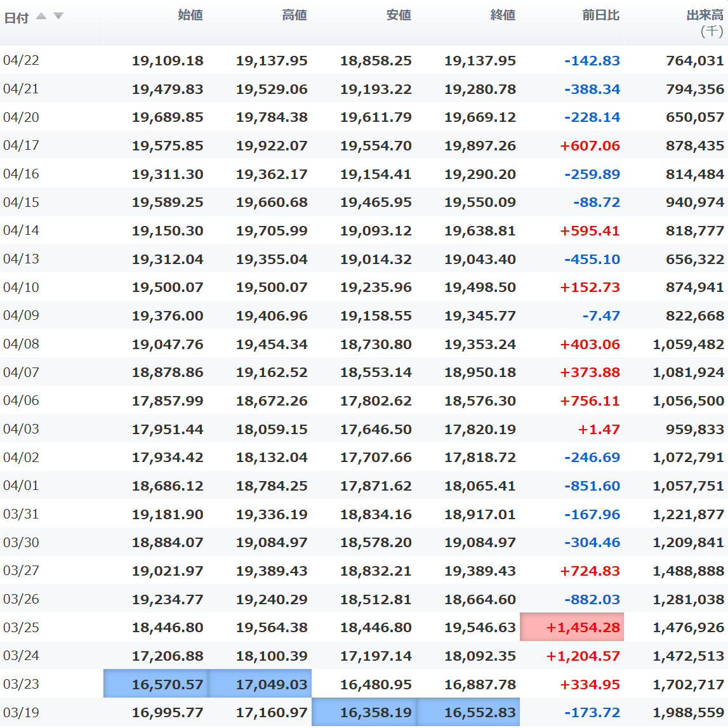Select low value 19,154.41
This screenshot has width=728, height=728.
[376, 174]
